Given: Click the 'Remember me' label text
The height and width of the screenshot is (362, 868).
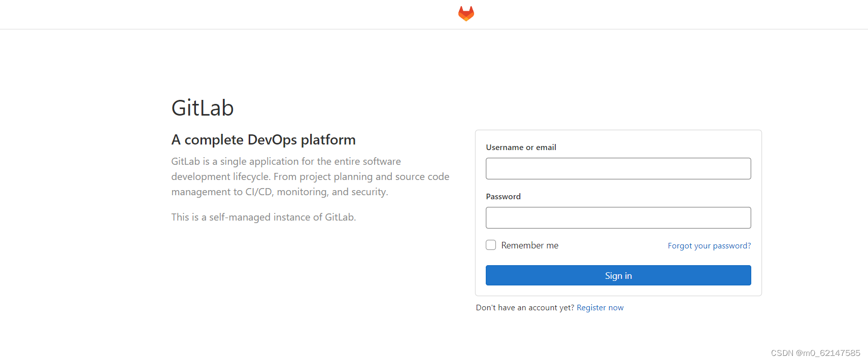Looking at the screenshot, I should click(530, 245).
